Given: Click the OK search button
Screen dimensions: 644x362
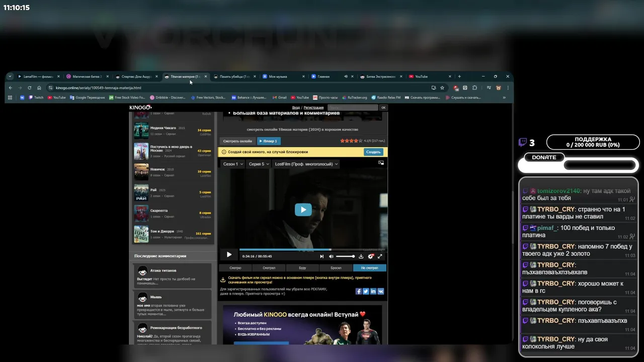Looking at the screenshot, I should click(x=383, y=108).
